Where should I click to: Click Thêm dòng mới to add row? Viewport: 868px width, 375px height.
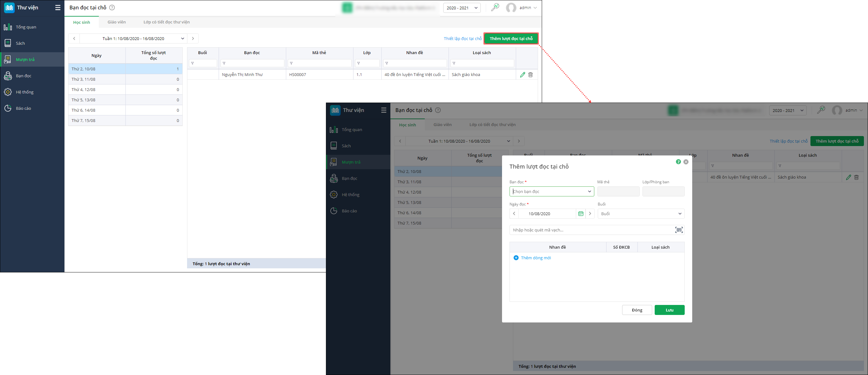click(536, 258)
